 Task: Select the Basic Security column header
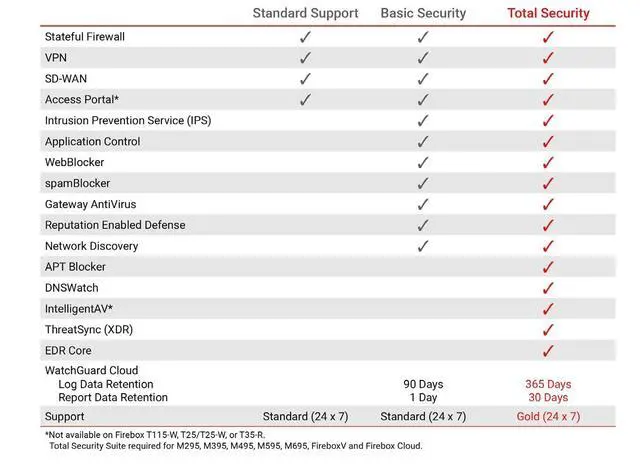tap(423, 13)
